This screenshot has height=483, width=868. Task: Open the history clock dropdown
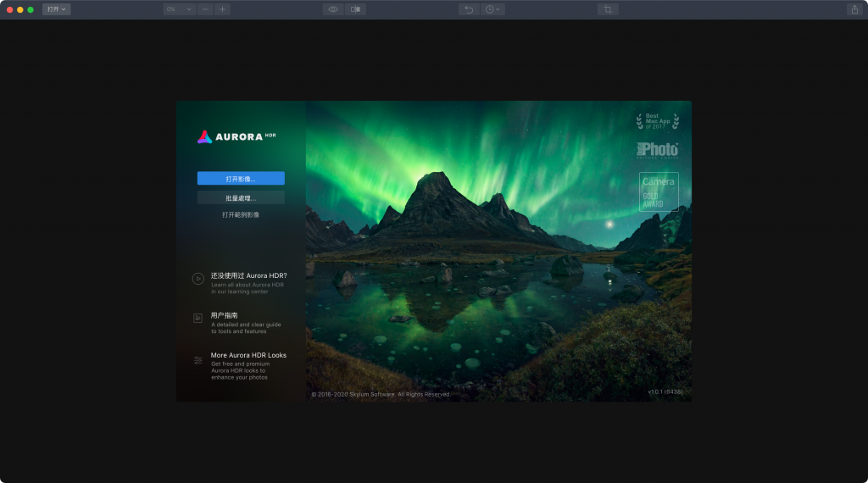pyautogui.click(x=492, y=9)
